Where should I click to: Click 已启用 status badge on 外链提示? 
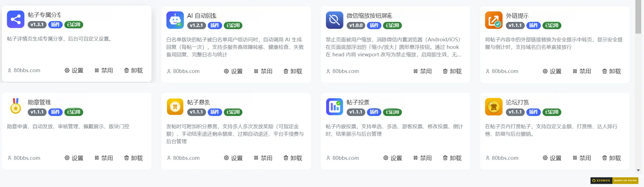(552, 25)
